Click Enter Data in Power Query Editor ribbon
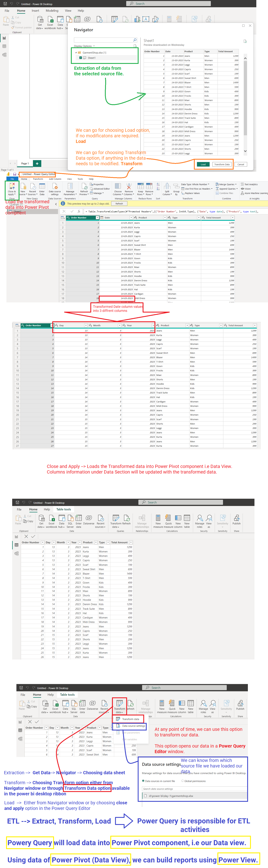This screenshot has width=268, height=868. tap(42, 189)
